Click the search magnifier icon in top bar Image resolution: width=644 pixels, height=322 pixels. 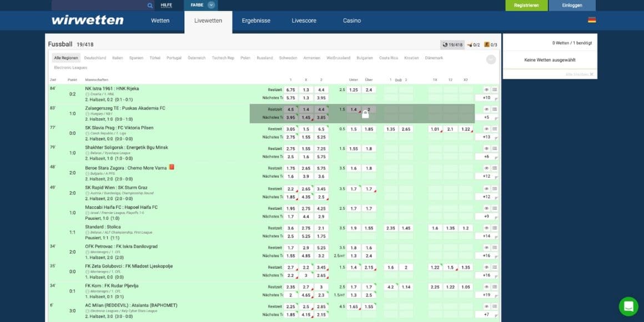[x=150, y=6]
